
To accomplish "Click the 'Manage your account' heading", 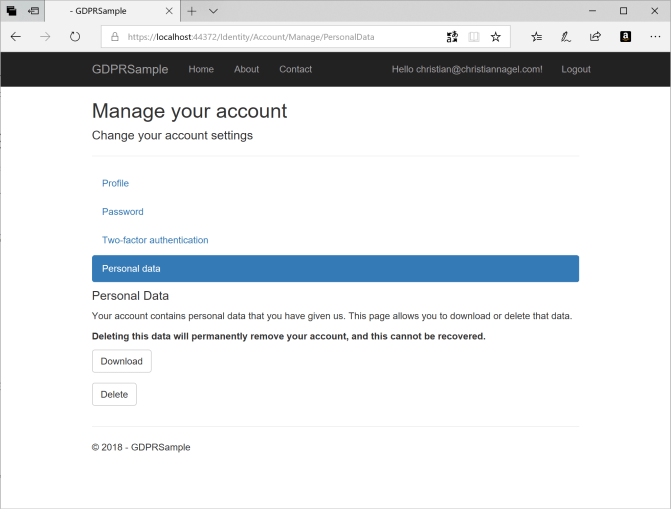I will pos(189,111).
